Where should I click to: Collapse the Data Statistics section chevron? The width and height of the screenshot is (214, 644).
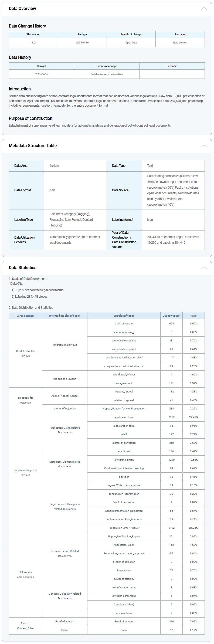click(x=204, y=268)
